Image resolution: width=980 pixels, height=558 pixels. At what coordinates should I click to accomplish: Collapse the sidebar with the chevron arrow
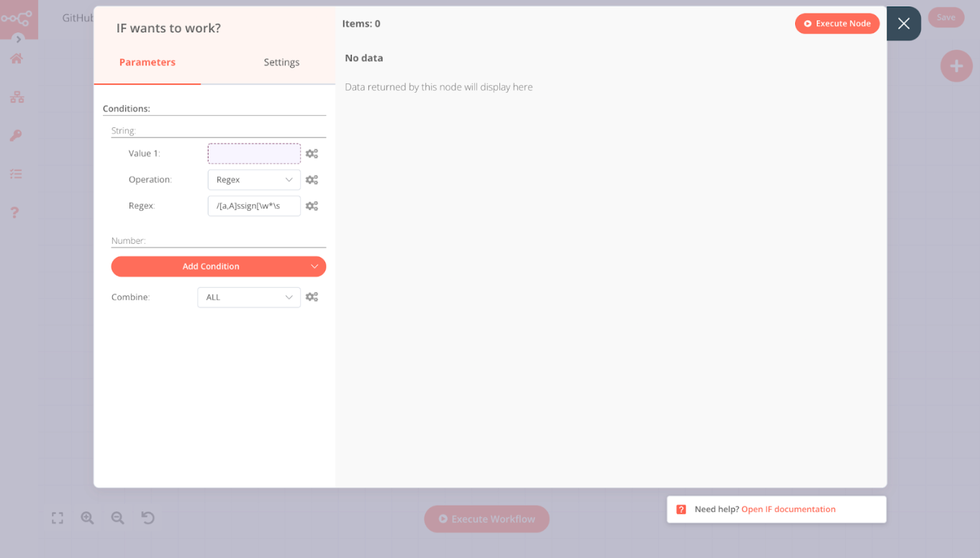(19, 40)
